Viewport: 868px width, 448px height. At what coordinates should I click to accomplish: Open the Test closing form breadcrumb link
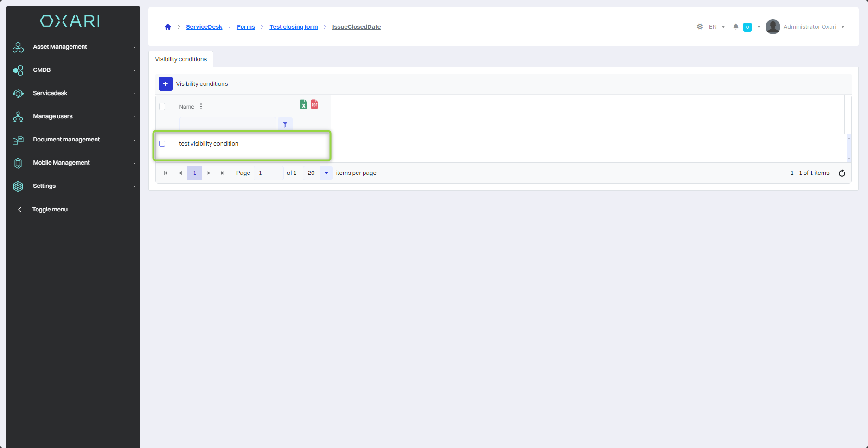point(294,27)
